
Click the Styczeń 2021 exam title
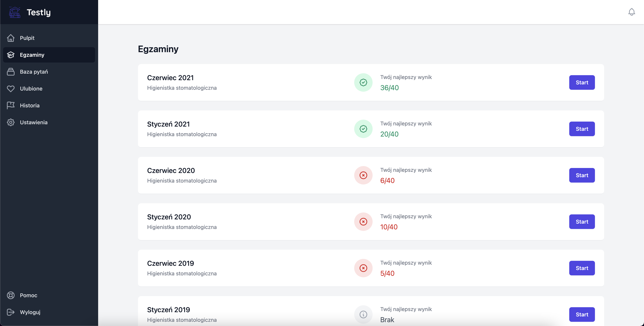pos(168,124)
